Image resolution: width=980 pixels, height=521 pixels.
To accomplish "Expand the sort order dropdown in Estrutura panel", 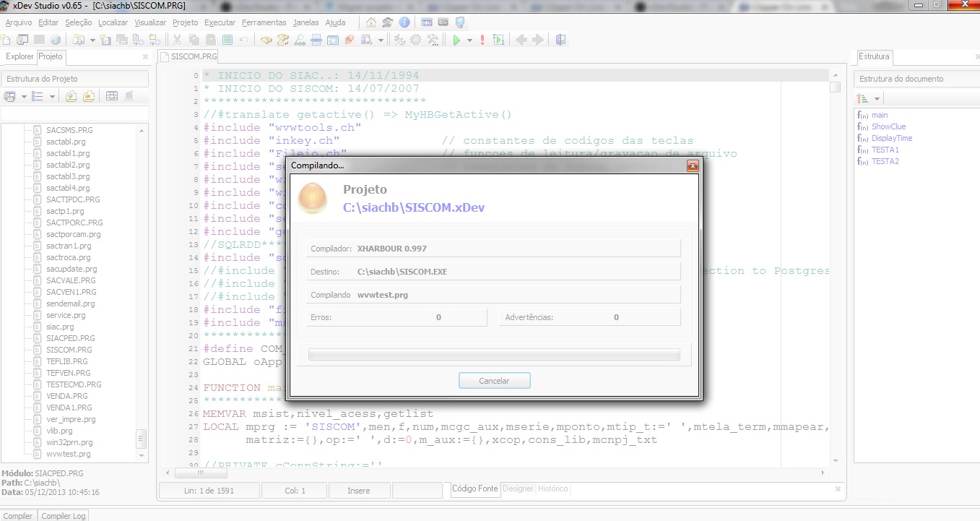I will click(x=877, y=98).
